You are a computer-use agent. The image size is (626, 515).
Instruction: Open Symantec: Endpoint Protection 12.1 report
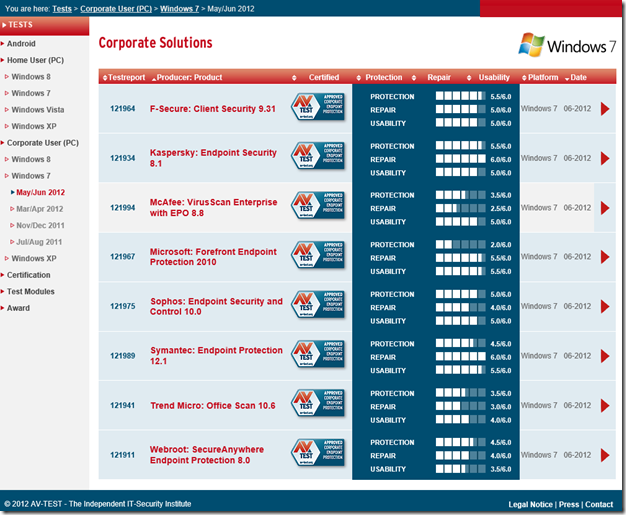pyautogui.click(x=216, y=356)
